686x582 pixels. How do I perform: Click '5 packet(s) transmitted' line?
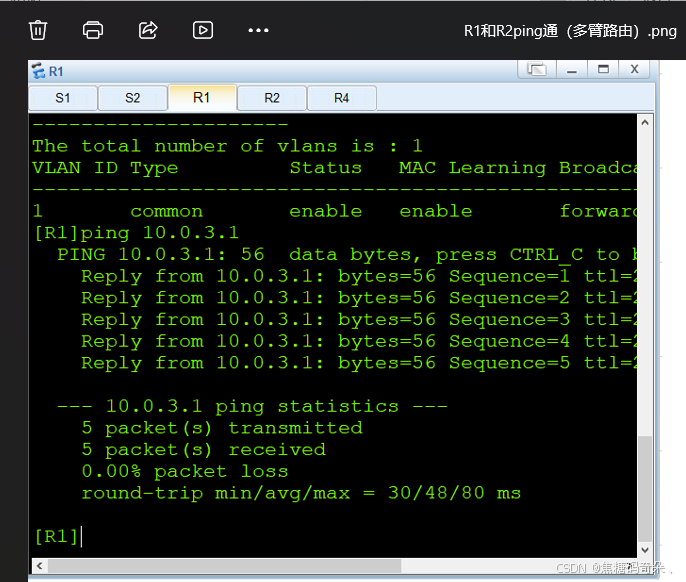tap(222, 428)
